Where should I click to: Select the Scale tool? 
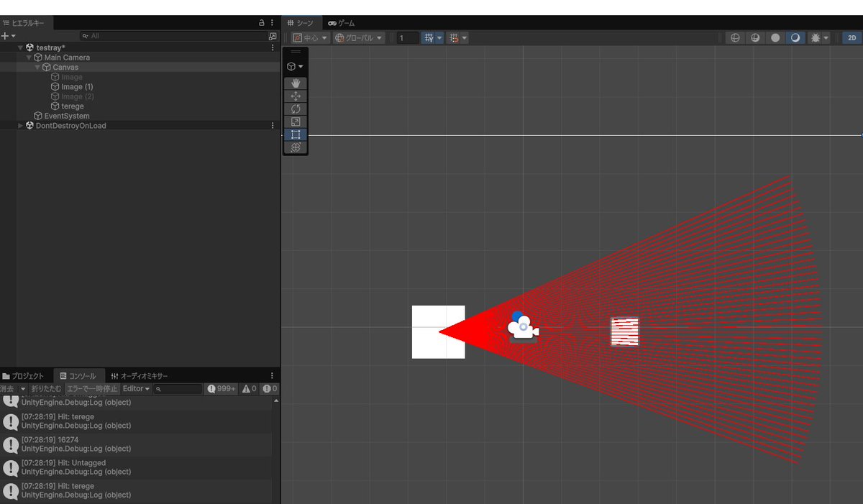(x=295, y=122)
